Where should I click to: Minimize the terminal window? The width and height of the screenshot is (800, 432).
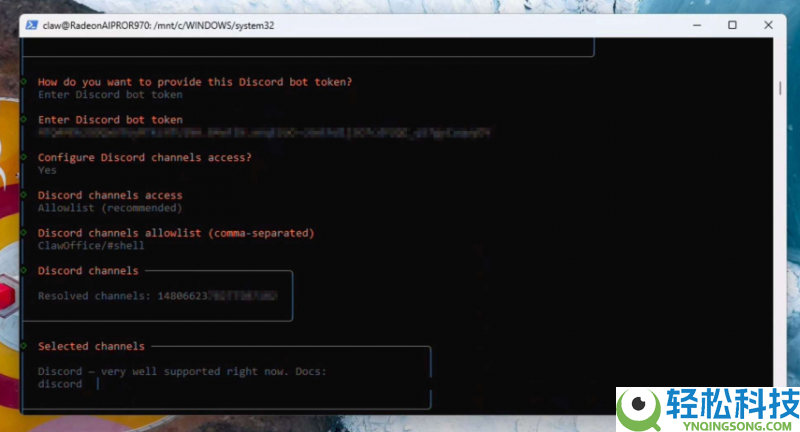click(697, 25)
